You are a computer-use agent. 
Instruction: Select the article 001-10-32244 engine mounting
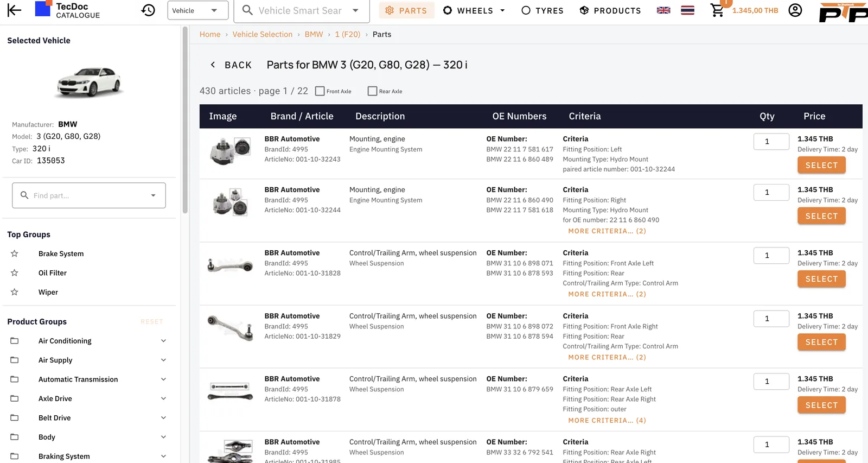click(x=821, y=216)
